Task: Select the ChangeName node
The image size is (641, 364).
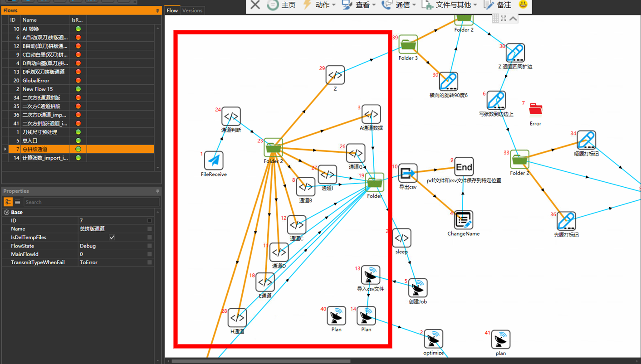Action: [463, 220]
